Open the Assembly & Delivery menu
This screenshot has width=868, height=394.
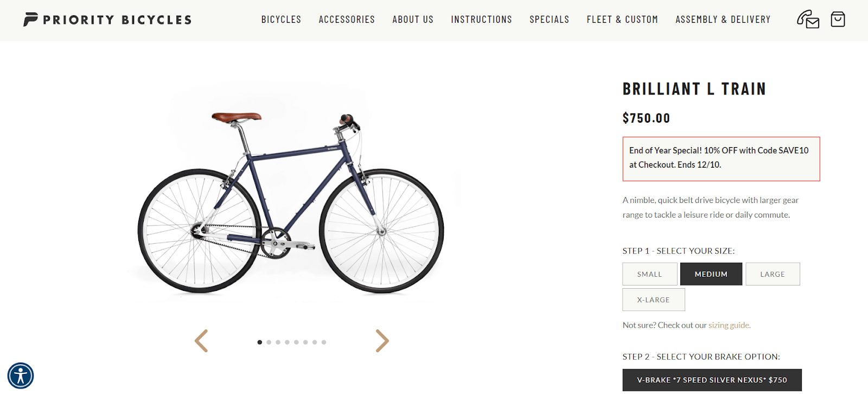[723, 20]
